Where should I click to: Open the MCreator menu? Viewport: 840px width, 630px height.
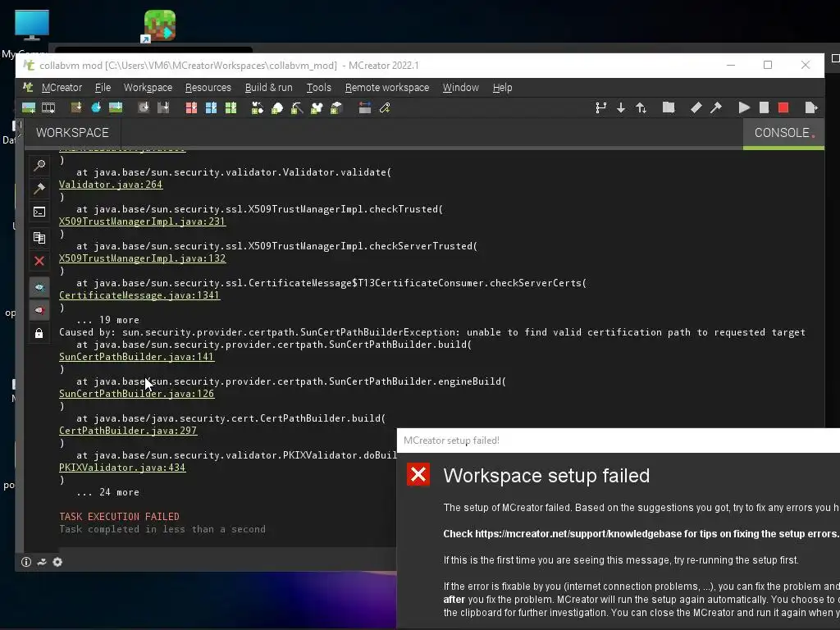click(62, 87)
